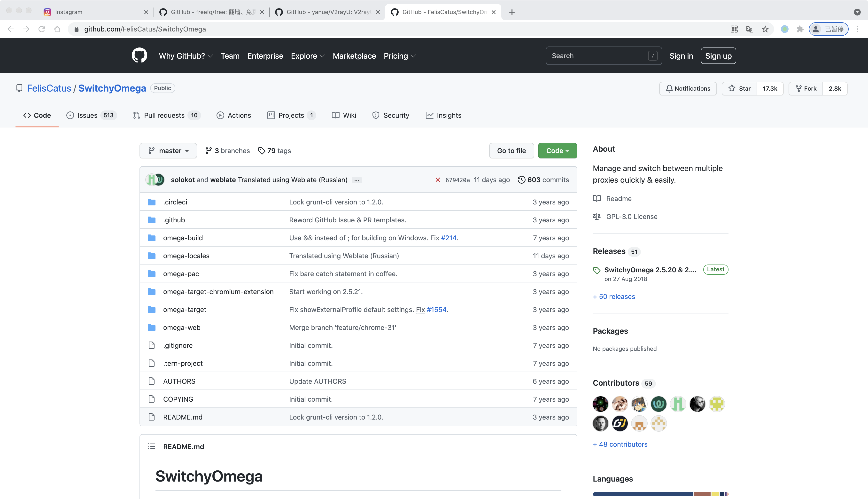The image size is (868, 499).
Task: Expand the Why GitHub? menu
Action: tap(186, 56)
